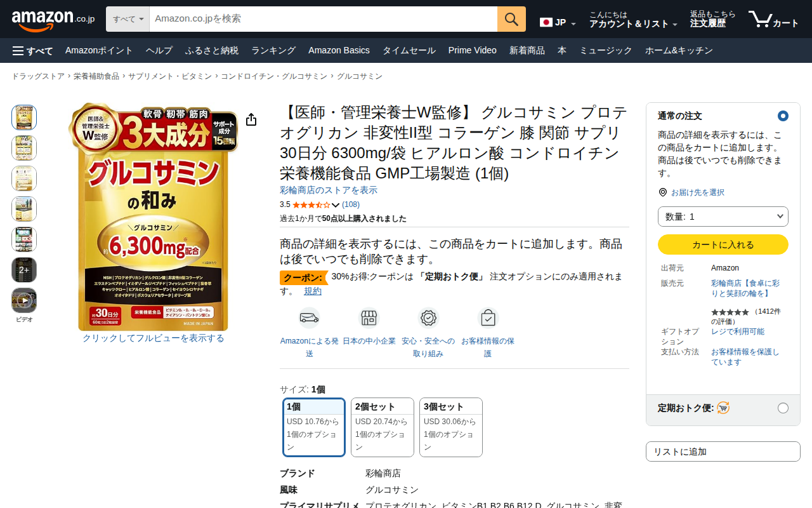Click レジで利用可能 gift option link

[738, 331]
